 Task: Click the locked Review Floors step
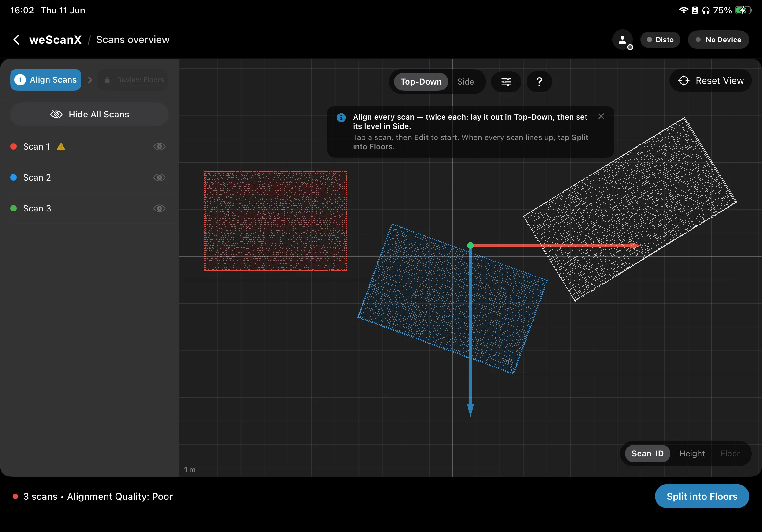[x=133, y=80]
